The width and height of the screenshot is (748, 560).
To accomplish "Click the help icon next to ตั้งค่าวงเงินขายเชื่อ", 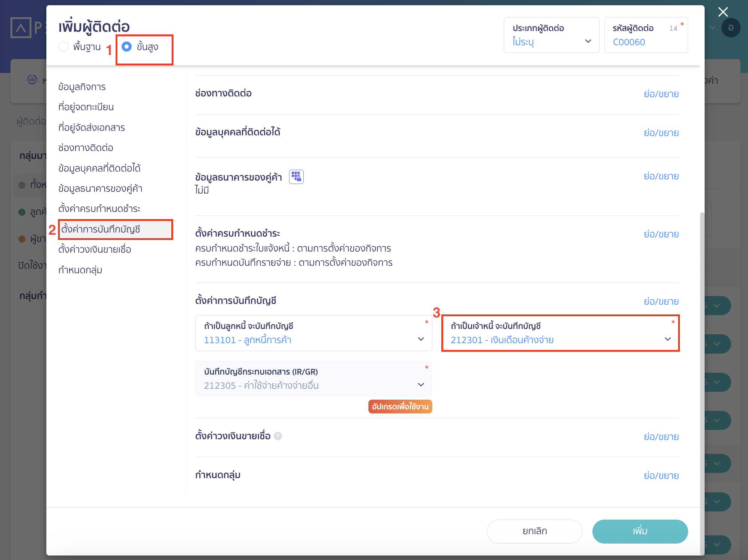I will pos(278,436).
